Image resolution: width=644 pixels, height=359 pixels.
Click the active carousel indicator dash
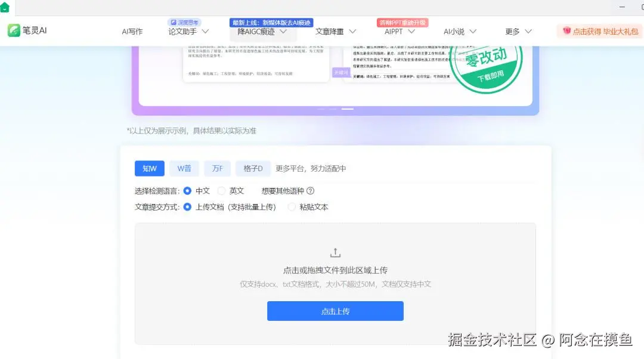click(348, 109)
